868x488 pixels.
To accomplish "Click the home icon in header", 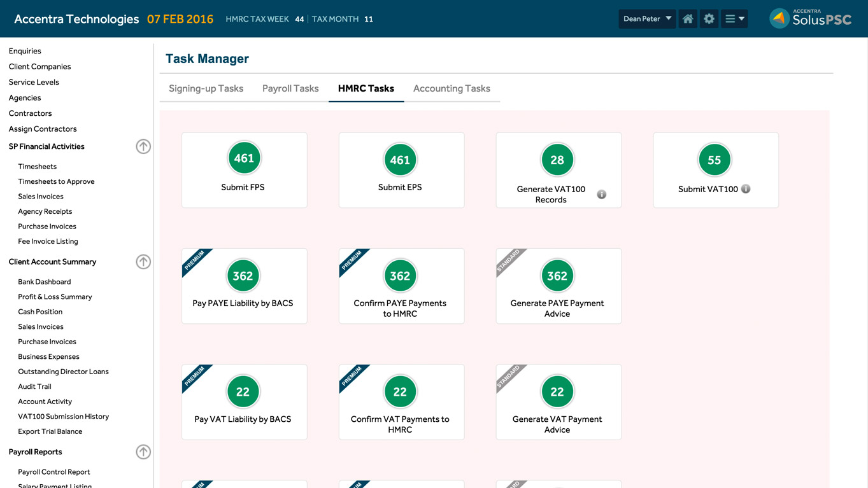I will pyautogui.click(x=688, y=19).
